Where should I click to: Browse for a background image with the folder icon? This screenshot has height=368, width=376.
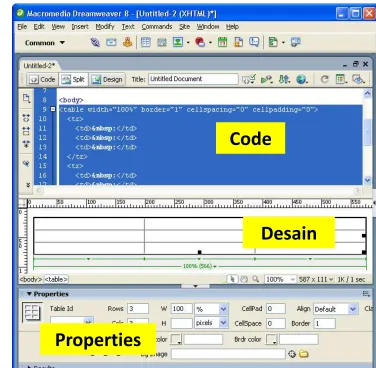[x=304, y=354]
